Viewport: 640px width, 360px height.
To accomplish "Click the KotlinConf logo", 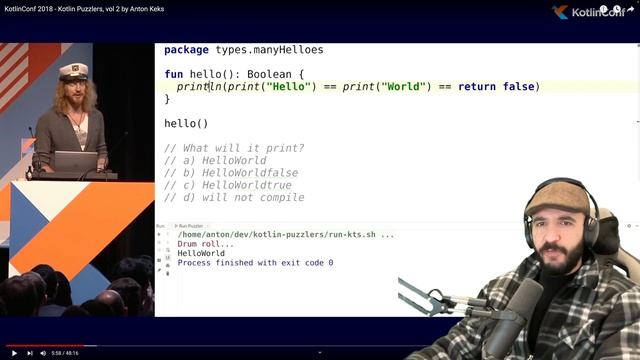I will pos(588,12).
